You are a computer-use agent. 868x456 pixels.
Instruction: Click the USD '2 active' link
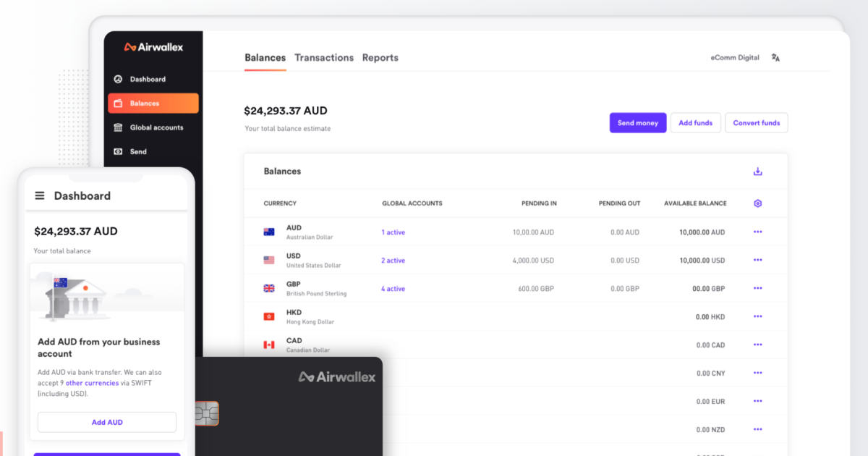tap(393, 261)
